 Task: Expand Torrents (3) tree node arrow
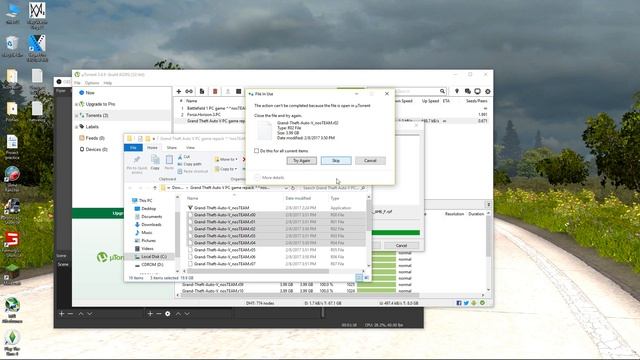[76, 116]
